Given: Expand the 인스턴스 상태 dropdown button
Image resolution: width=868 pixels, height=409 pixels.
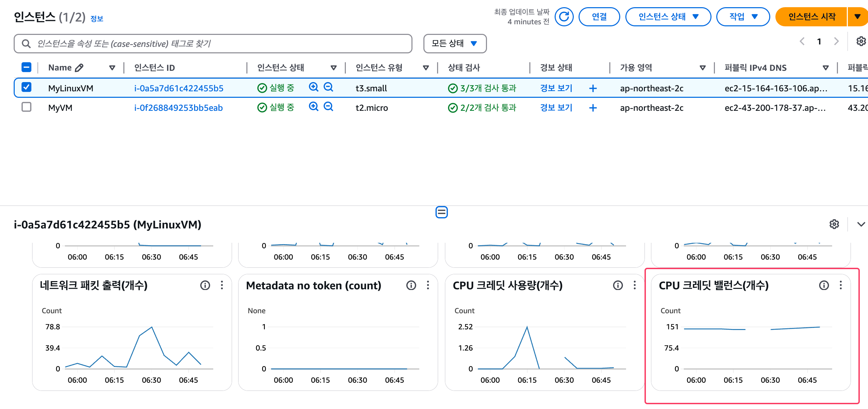Looking at the screenshot, I should click(x=668, y=17).
